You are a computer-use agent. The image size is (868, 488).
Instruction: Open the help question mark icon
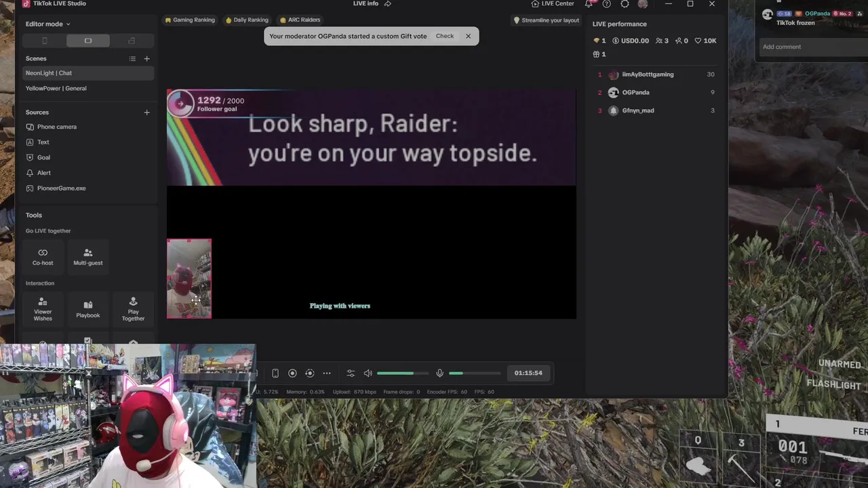[606, 4]
